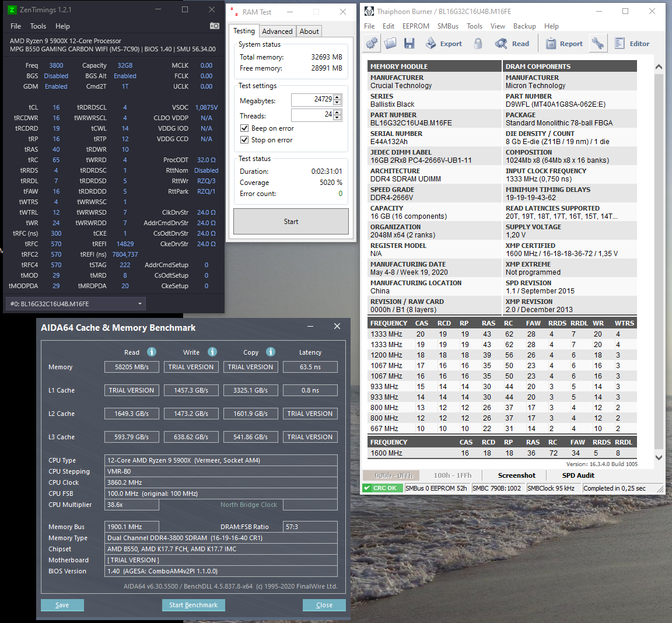This screenshot has height=623, width=672.
Task: Click the tCL value 16 in ZenTimings
Action: point(56,107)
